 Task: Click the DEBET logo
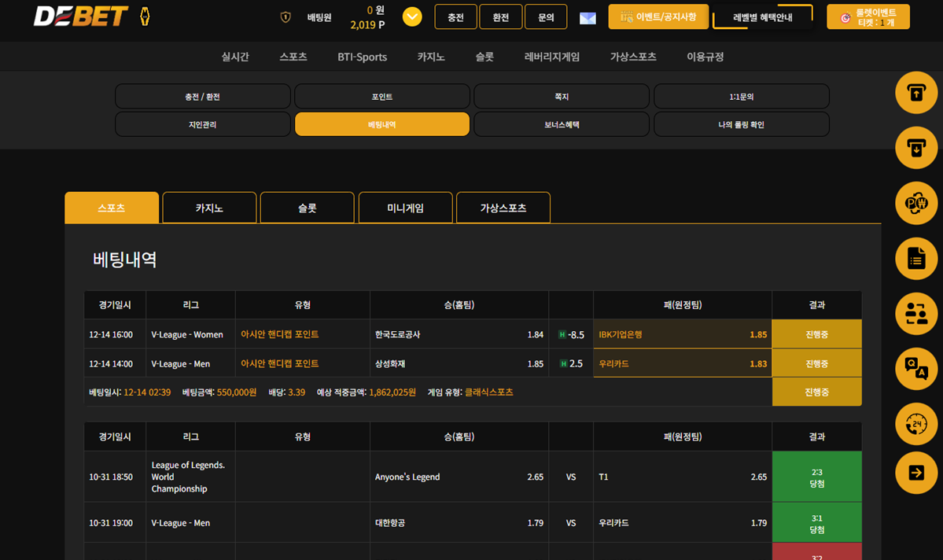click(x=81, y=17)
